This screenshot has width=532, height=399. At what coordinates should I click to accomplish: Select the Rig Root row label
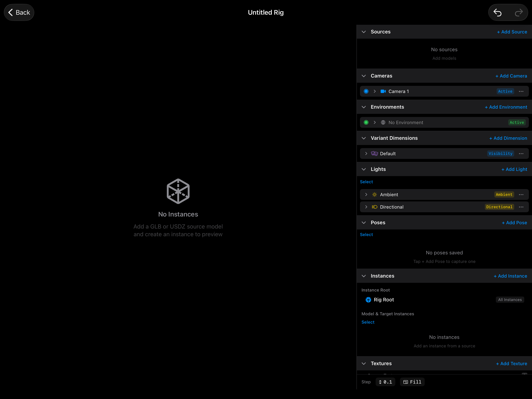(x=384, y=300)
